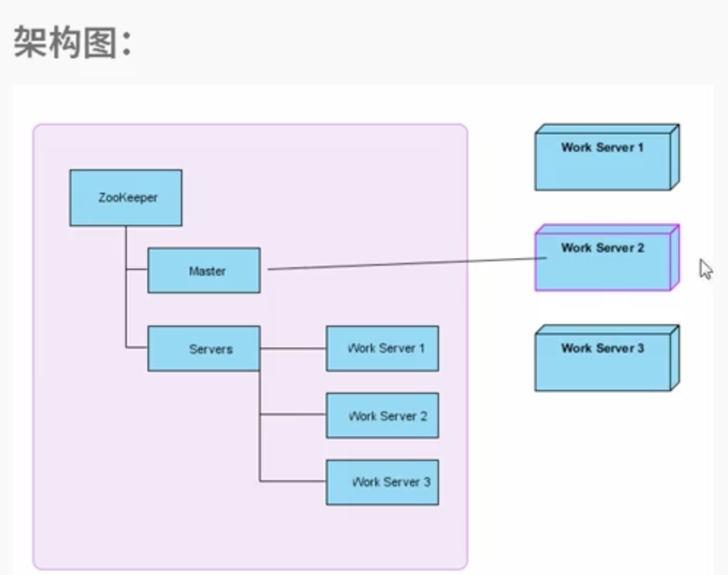Select the standalone 3D Work Server 1 box
This screenshot has height=575, width=728.
[603, 161]
